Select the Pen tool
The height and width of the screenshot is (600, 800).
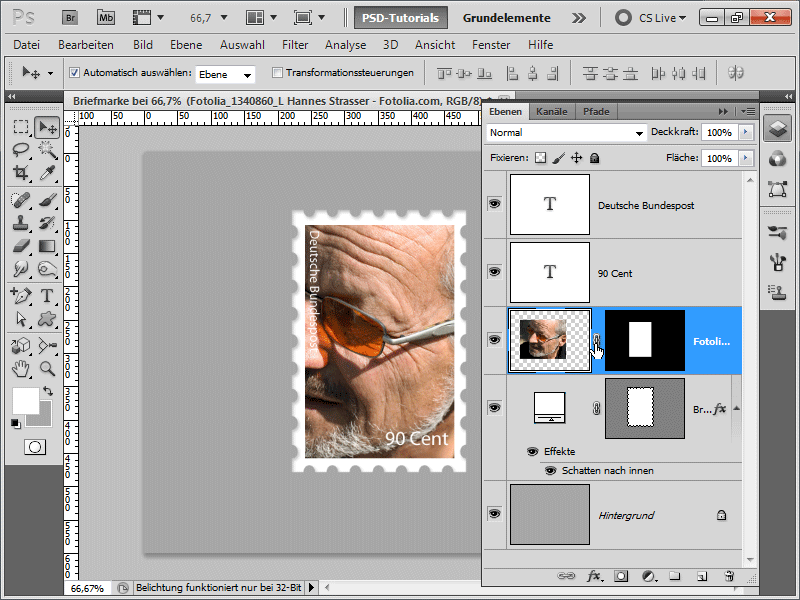[x=20, y=295]
